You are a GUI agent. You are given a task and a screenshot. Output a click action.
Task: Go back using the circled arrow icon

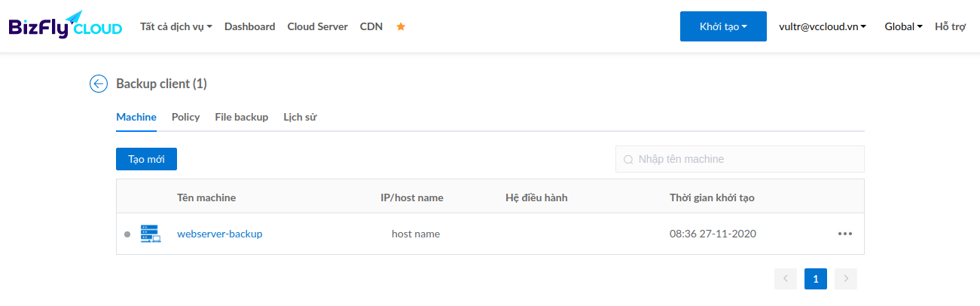tap(99, 84)
